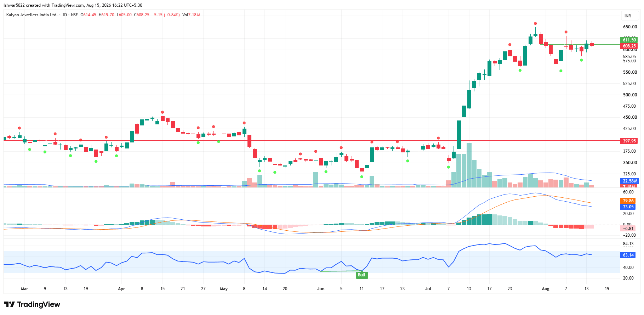Click the blue 22.58M volume average label

[630, 181]
